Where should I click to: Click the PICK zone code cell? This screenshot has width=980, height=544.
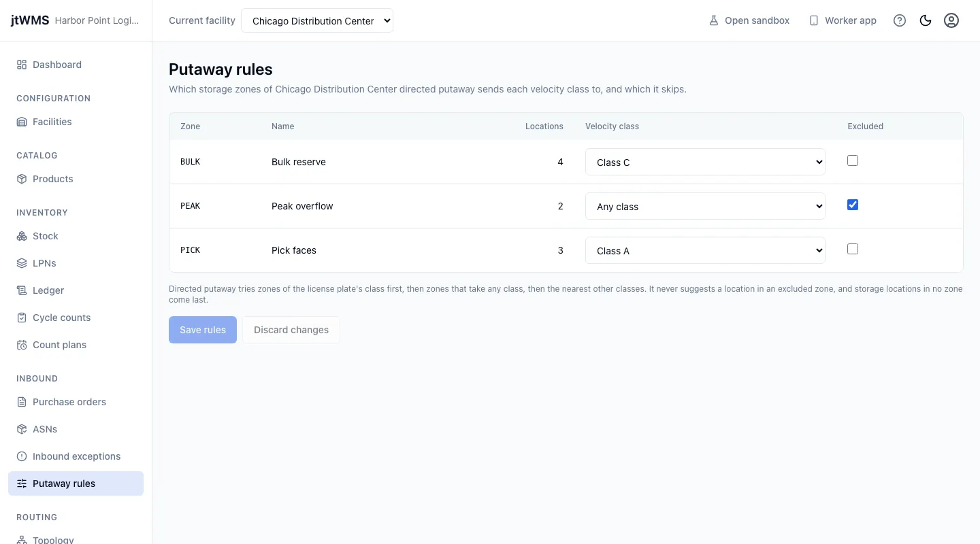click(x=190, y=250)
